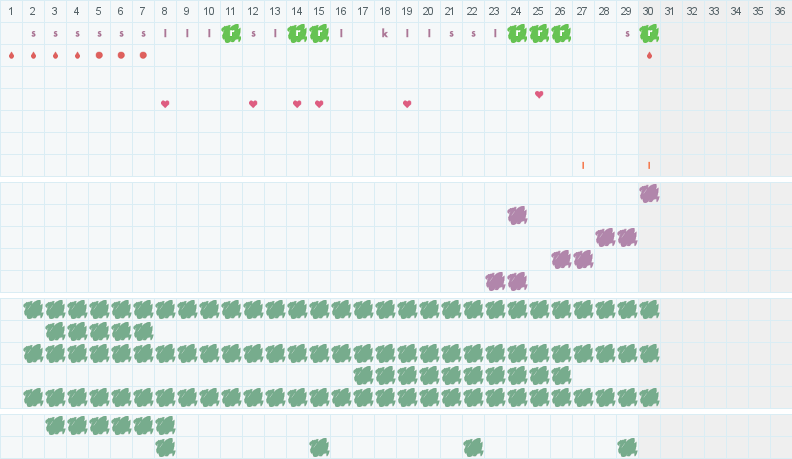Click the purple scribble on day 23
Screen dimensions: 792x459
495,281
